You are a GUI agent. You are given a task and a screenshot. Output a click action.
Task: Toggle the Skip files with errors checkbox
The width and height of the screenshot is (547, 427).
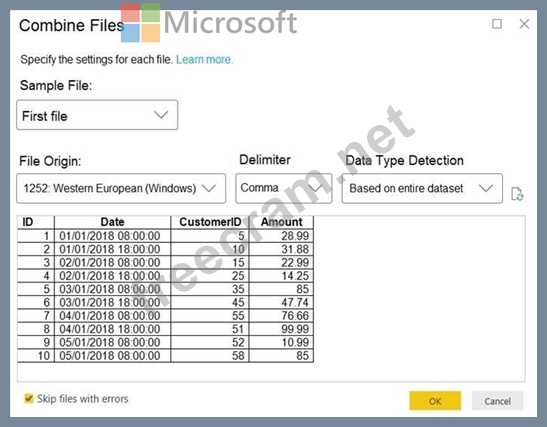point(29,398)
